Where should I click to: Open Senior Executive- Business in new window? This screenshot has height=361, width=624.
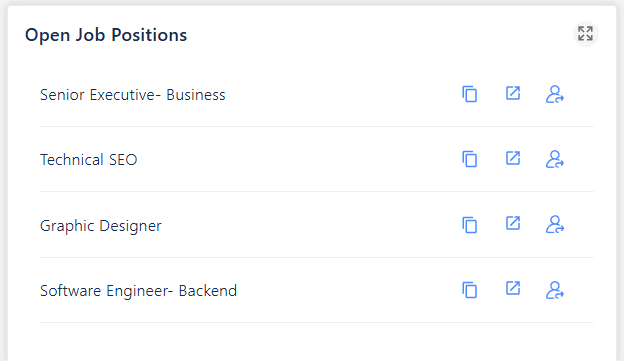point(513,93)
